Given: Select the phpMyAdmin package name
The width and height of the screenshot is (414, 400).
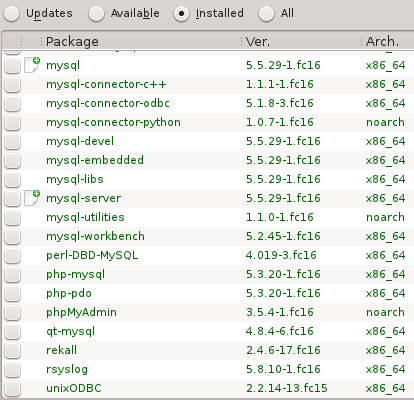Looking at the screenshot, I should tap(81, 312).
